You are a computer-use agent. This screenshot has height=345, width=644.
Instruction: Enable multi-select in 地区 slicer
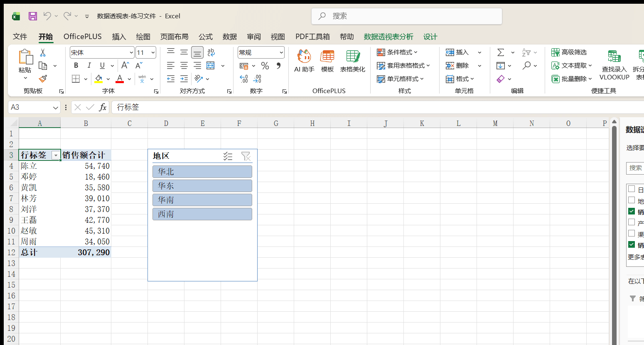coord(228,156)
